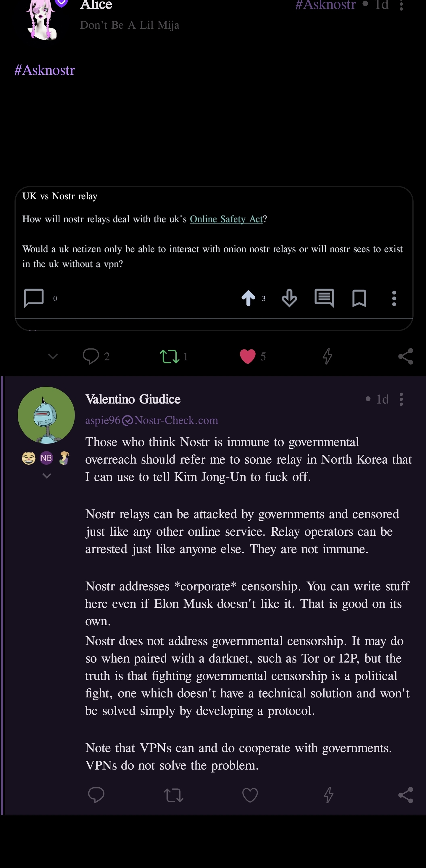Downvote the UK vs Nostr relay post
Image resolution: width=426 pixels, height=868 pixels.
pos(289,298)
